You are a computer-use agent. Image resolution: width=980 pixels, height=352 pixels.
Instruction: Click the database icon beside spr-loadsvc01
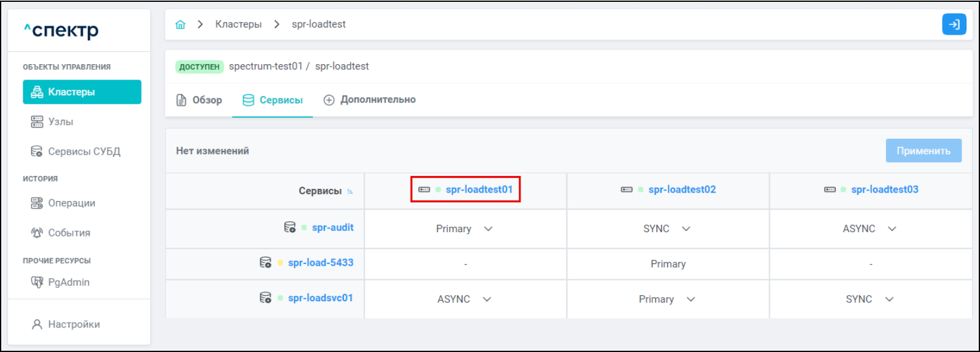coord(265,298)
